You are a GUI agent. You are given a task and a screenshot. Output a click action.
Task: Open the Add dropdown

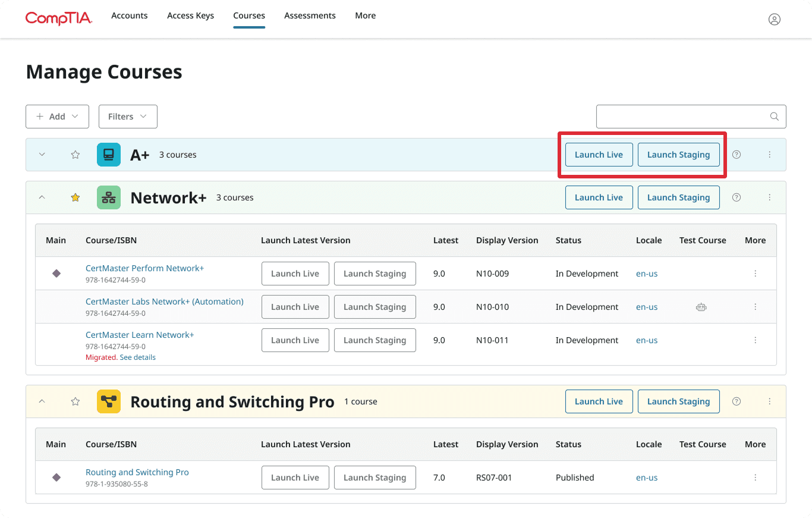[x=57, y=117]
